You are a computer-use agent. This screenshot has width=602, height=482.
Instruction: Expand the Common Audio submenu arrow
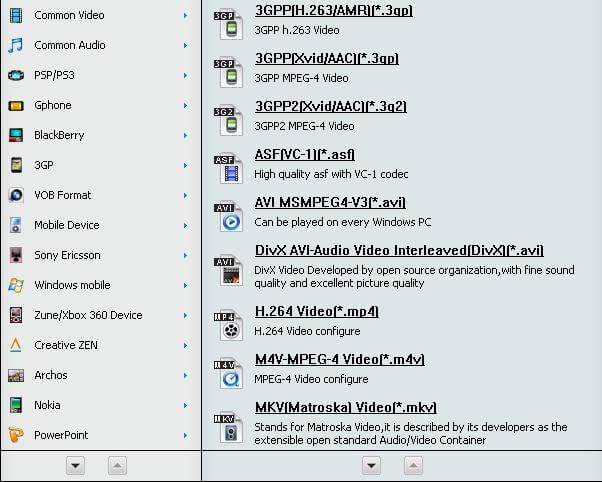click(x=186, y=45)
